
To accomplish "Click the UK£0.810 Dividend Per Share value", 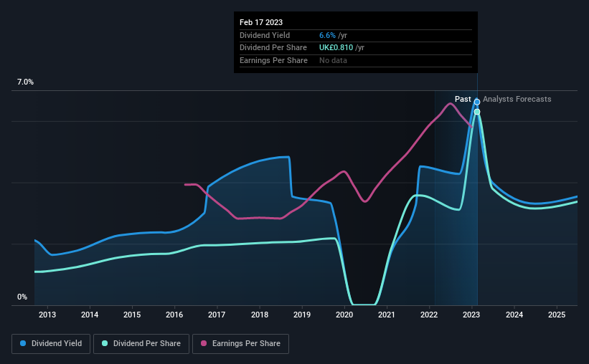I will [x=336, y=48].
